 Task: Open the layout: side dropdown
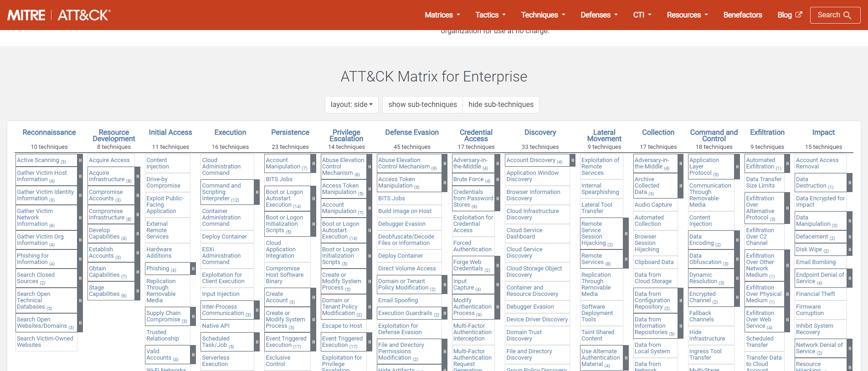pos(352,105)
